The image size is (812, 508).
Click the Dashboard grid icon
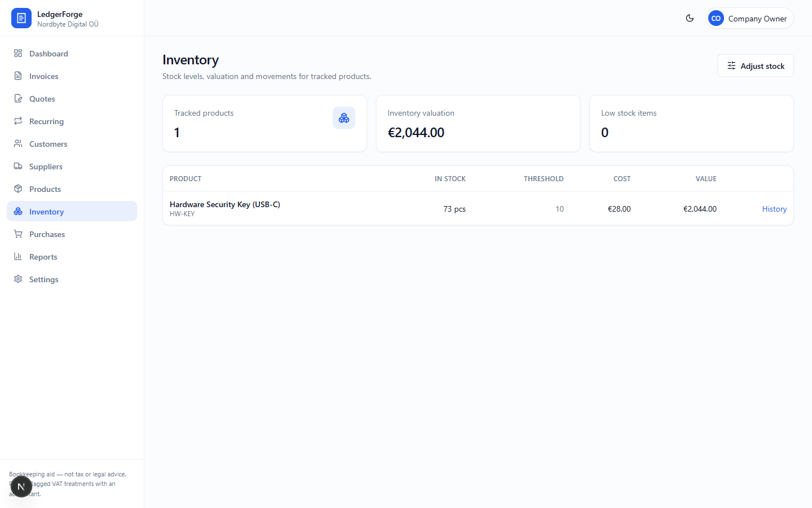point(18,53)
